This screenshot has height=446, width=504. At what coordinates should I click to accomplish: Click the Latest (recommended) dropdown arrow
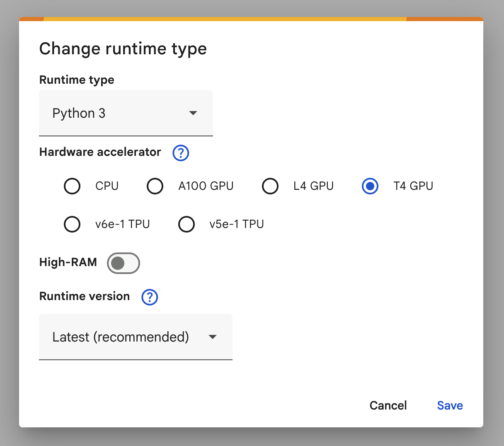(212, 337)
